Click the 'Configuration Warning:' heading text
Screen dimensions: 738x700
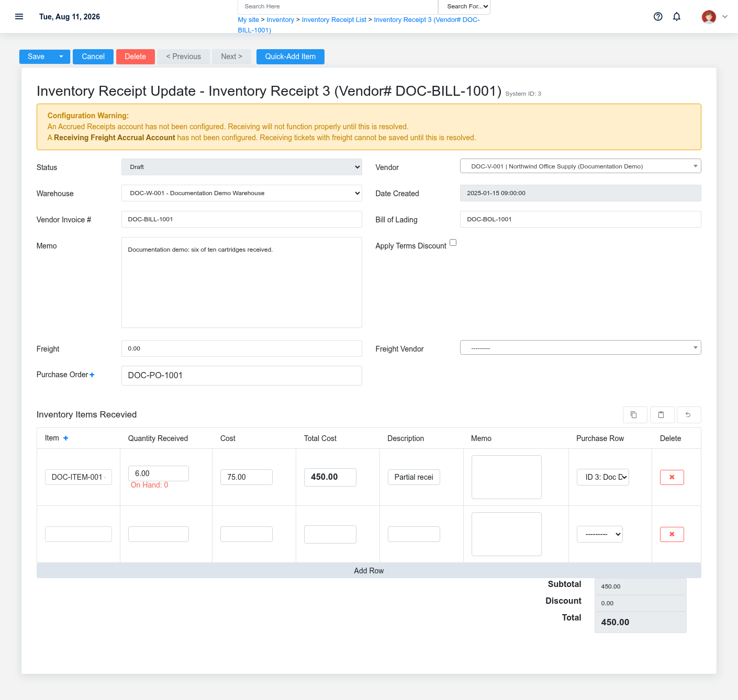click(x=88, y=116)
